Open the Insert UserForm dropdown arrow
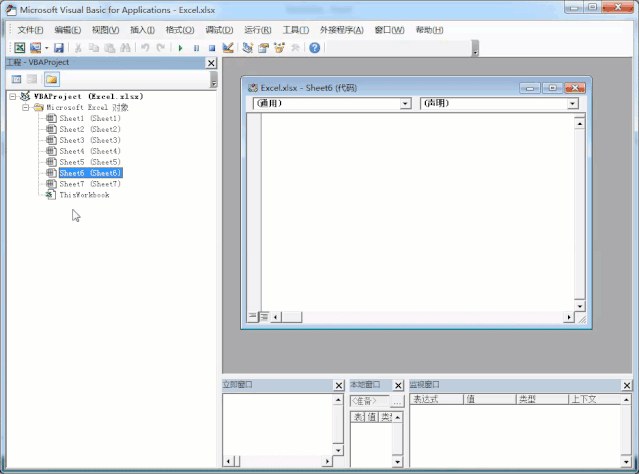 pos(46,48)
